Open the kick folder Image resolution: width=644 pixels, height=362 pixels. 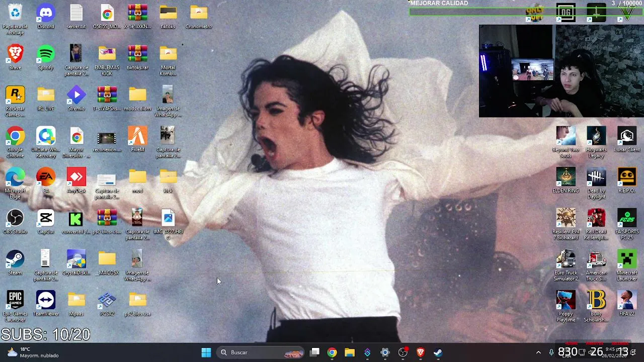click(168, 180)
